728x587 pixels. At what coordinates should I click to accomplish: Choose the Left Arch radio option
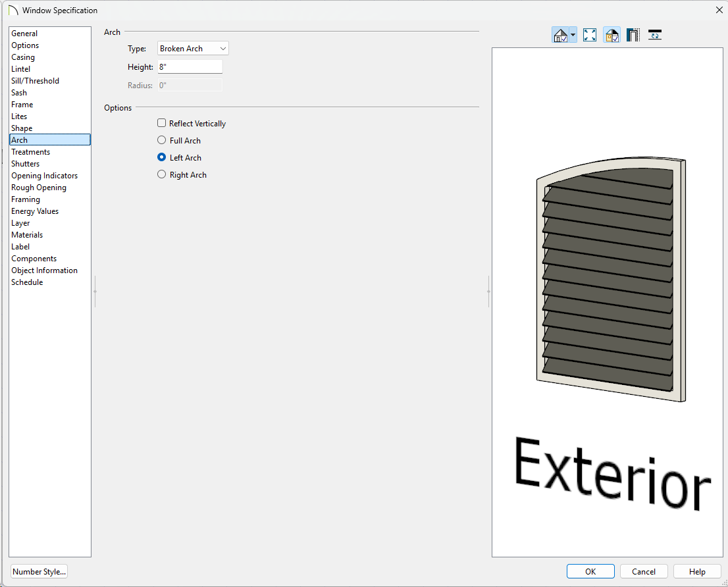tap(162, 157)
